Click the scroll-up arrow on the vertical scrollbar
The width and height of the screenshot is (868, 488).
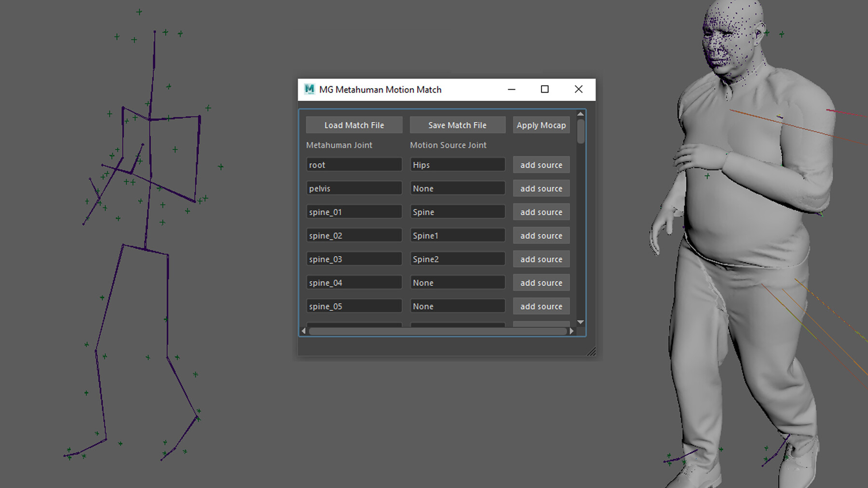pyautogui.click(x=582, y=114)
